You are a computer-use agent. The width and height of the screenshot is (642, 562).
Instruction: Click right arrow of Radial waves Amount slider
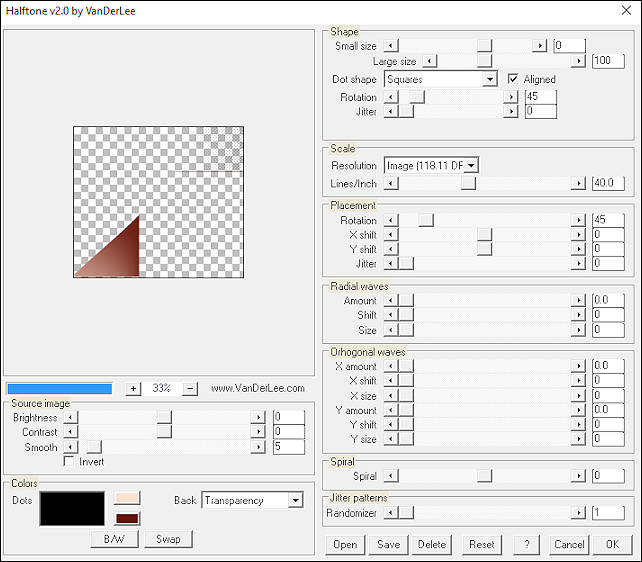point(578,300)
